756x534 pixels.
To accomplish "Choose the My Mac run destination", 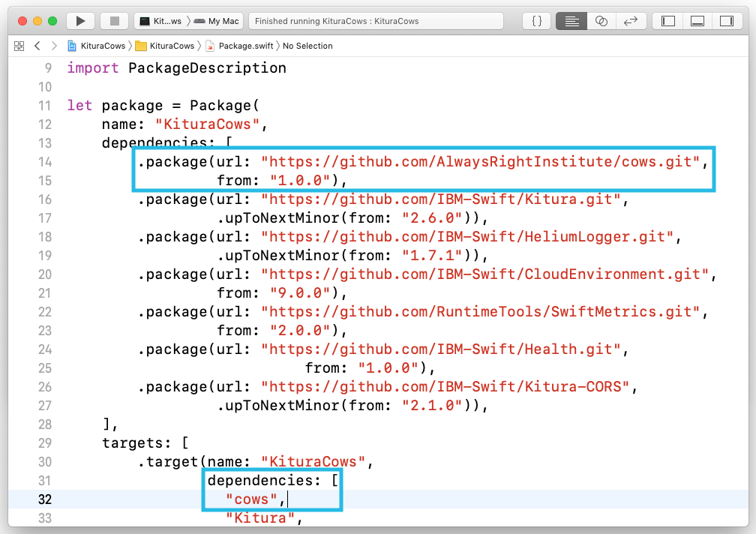I will click(x=217, y=21).
